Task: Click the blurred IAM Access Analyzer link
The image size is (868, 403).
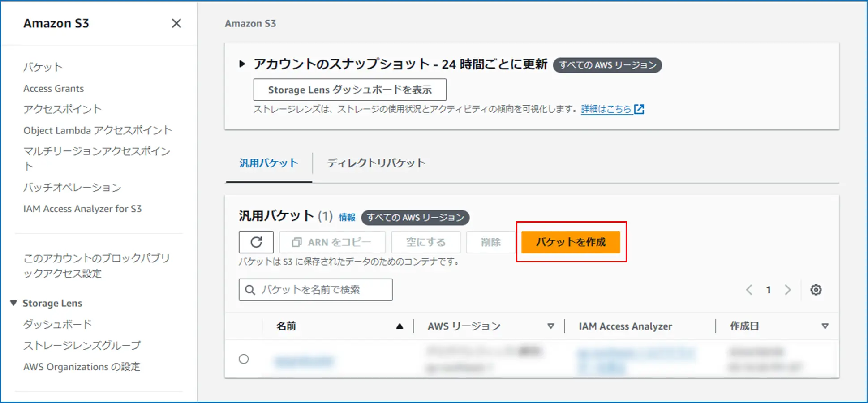Action: coord(636,360)
